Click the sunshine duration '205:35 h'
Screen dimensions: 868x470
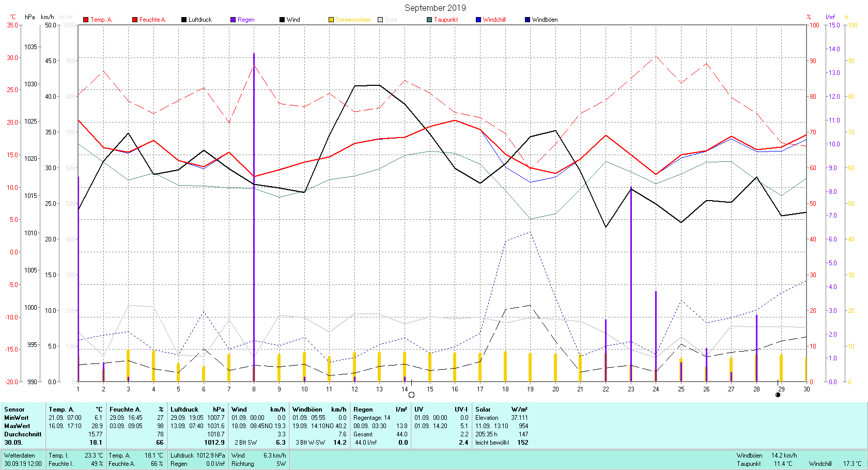486,434
